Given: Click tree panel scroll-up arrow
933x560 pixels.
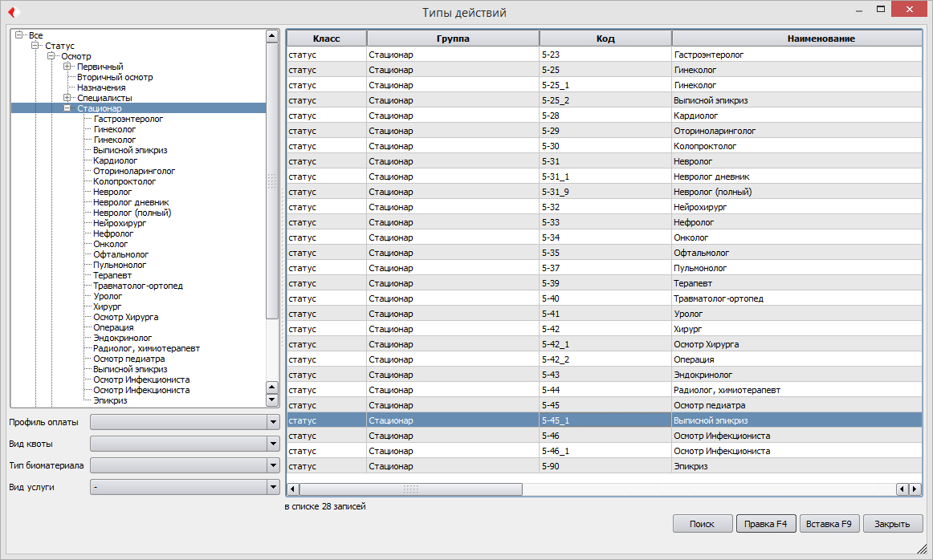Looking at the screenshot, I should [272, 35].
